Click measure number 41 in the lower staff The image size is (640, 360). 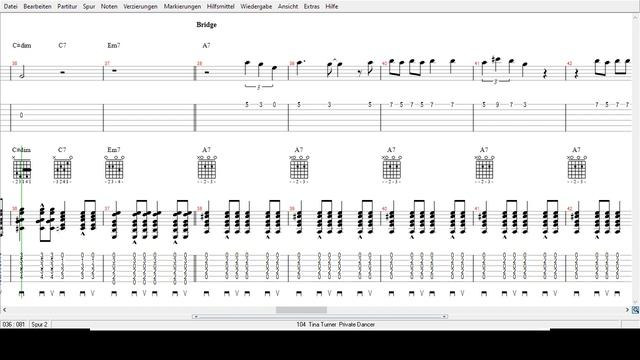tap(477, 209)
